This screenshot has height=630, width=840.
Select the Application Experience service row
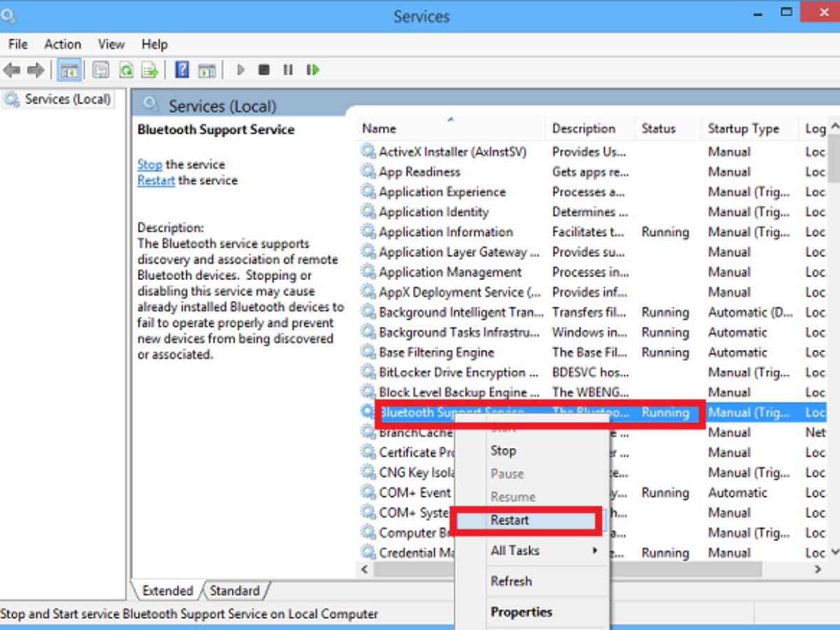(x=593, y=192)
